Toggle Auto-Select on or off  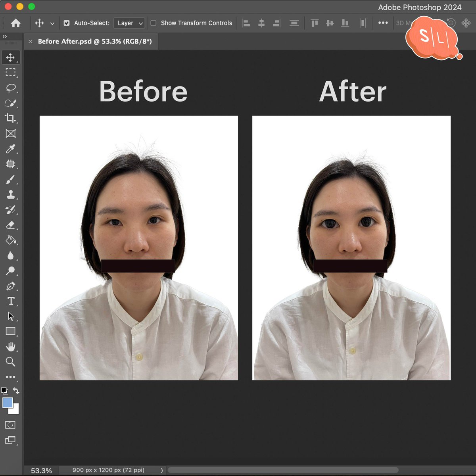67,23
